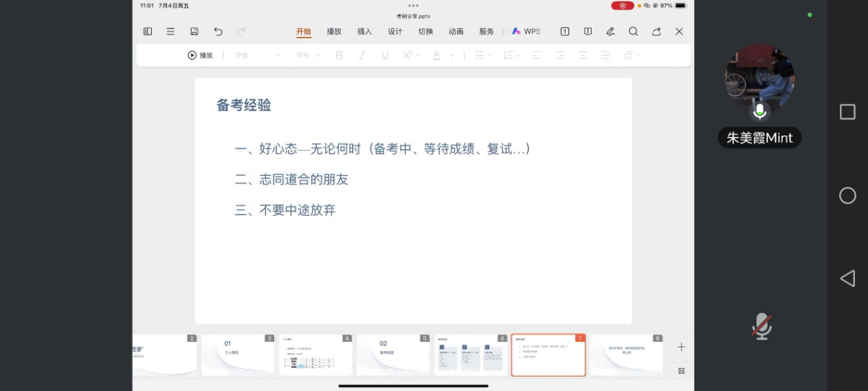Toggle the muted microphone icon

761,327
